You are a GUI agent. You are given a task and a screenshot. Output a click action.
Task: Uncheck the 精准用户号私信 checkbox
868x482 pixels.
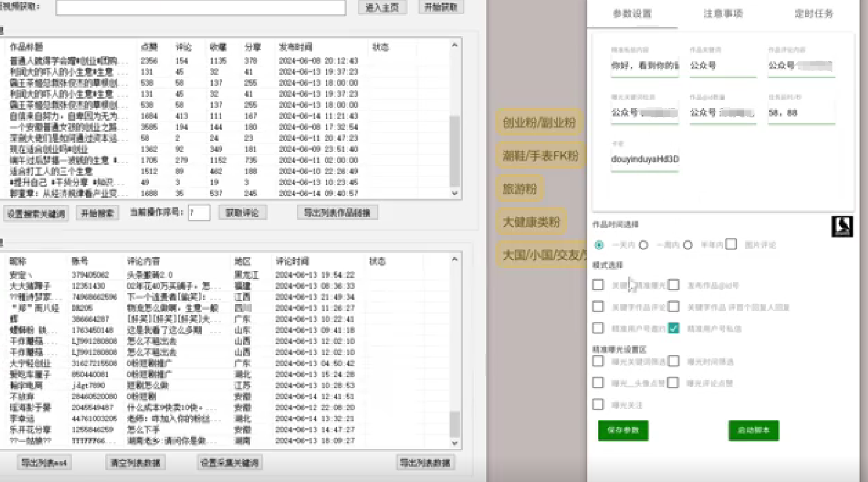(674, 328)
